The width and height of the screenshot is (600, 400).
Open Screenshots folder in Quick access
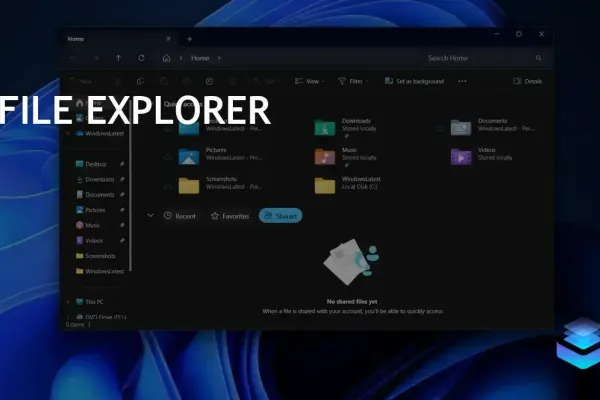(220, 185)
